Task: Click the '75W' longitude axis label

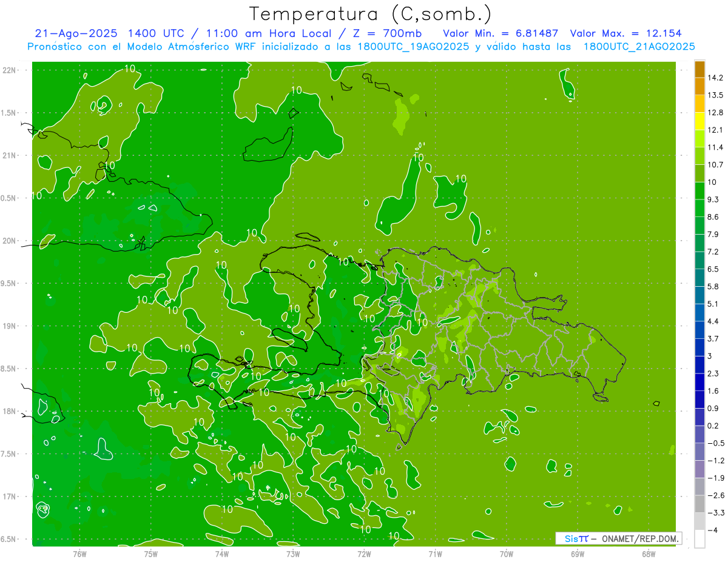Action: pyautogui.click(x=151, y=554)
